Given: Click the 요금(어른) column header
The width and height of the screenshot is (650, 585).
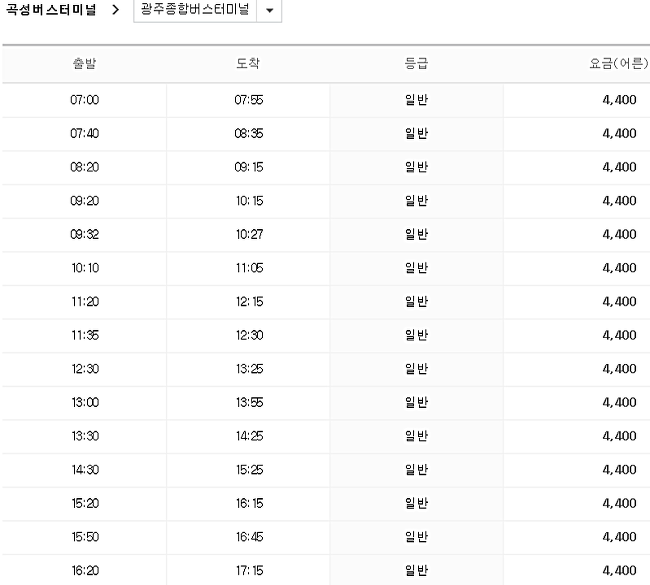Looking at the screenshot, I should [x=618, y=63].
